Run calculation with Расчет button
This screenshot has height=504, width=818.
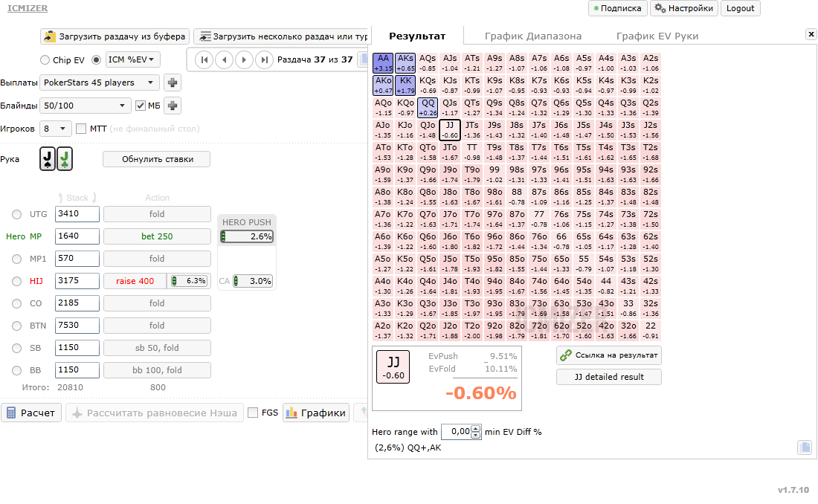click(x=31, y=413)
